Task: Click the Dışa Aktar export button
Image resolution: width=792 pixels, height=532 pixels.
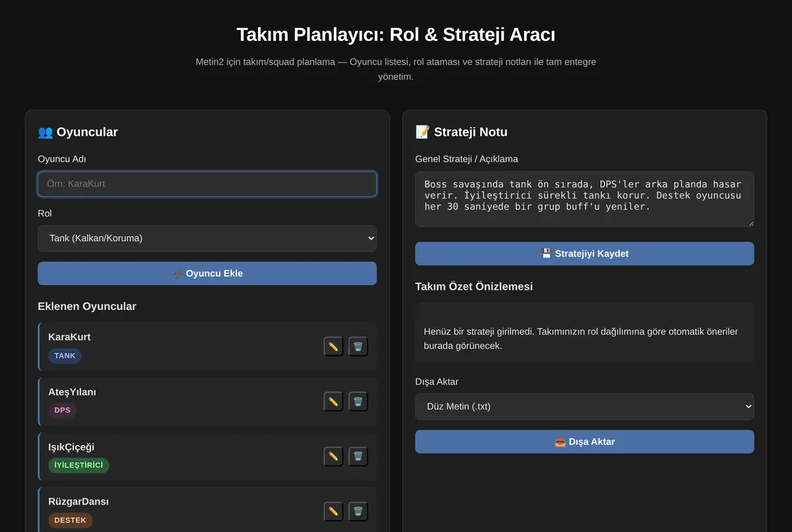Action: 585,442
